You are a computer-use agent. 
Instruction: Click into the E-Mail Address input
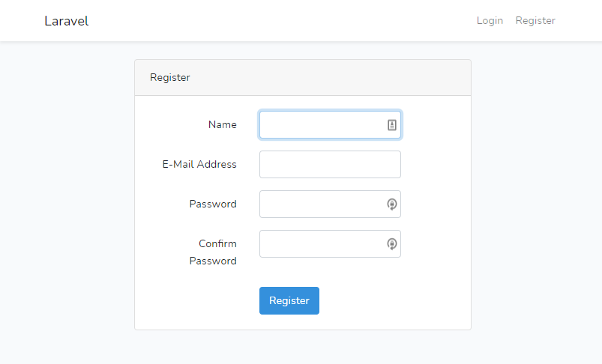(x=330, y=165)
